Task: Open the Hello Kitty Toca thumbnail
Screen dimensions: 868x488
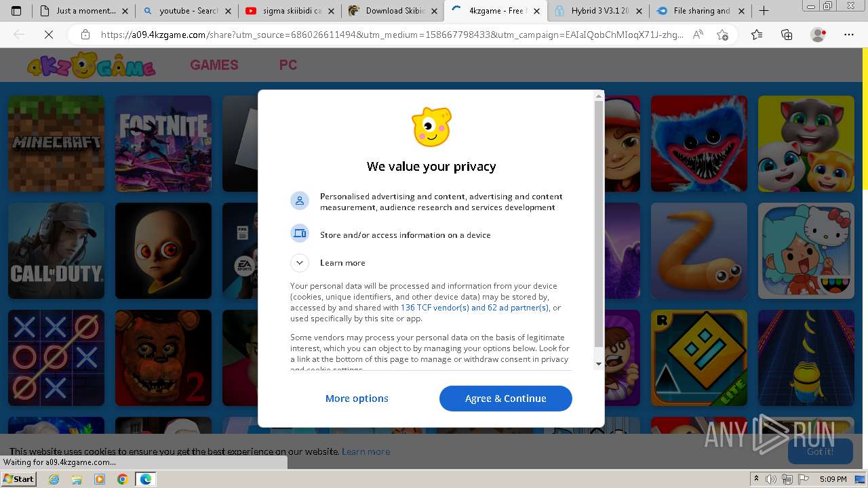Action: tap(806, 251)
